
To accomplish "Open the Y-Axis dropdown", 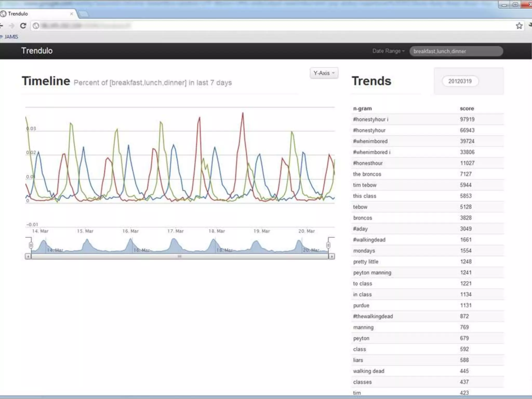I will (324, 73).
